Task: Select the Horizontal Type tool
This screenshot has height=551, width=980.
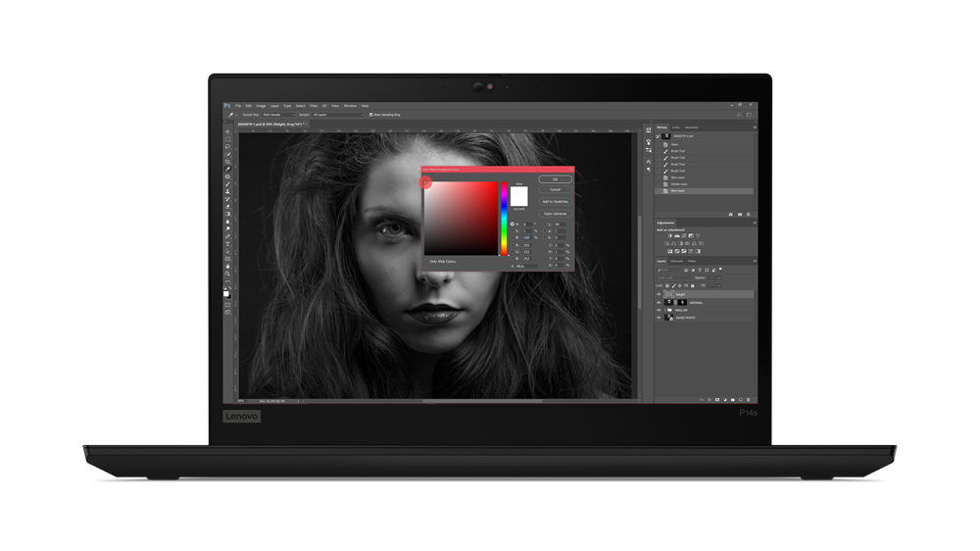Action: [x=228, y=244]
